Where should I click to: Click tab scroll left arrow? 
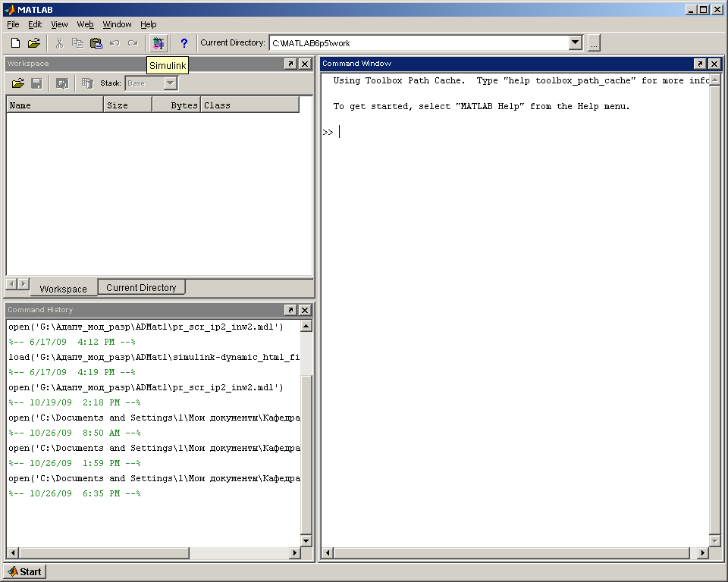click(12, 283)
